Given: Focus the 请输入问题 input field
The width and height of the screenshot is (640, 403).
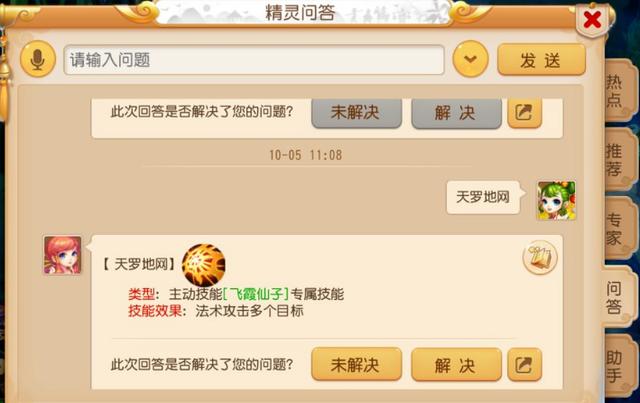Looking at the screenshot, I should pos(254,60).
